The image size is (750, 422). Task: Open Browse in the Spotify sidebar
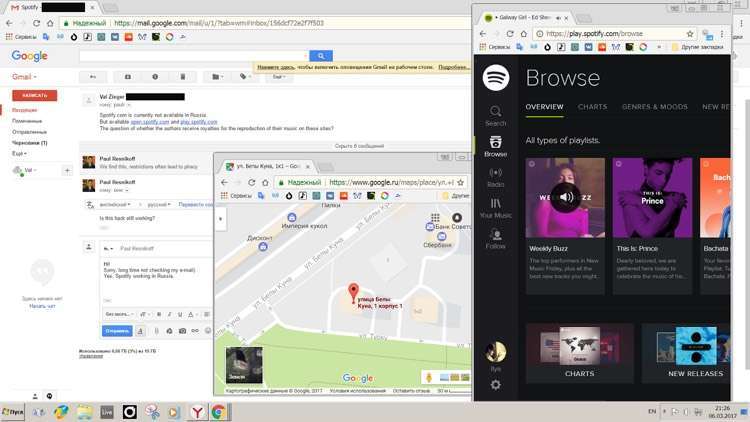pyautogui.click(x=496, y=146)
